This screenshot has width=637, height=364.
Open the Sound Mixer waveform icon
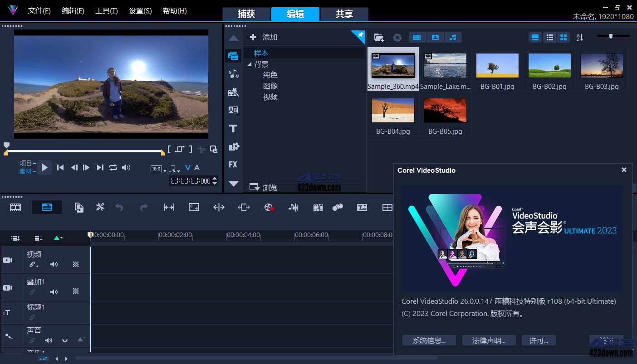point(293,207)
